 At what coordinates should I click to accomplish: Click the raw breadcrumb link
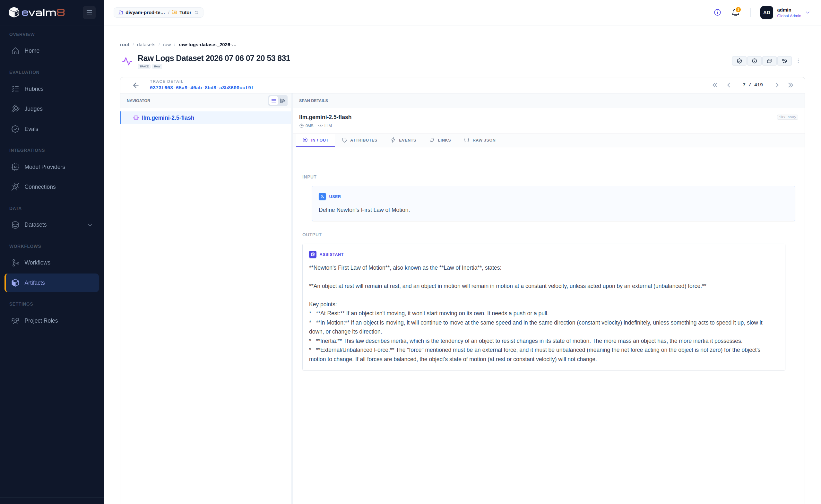(167, 45)
